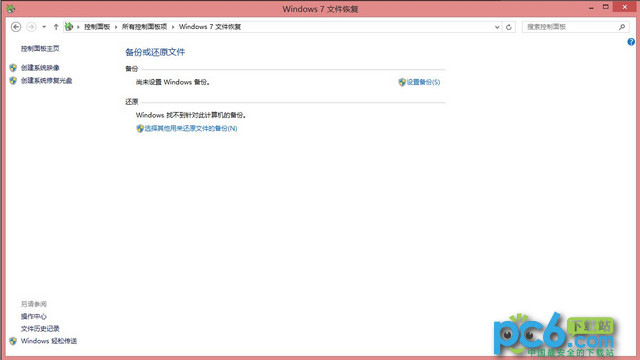Click text 尚未设置 Windows 备份。
This screenshot has height=360, width=640.
(x=173, y=82)
